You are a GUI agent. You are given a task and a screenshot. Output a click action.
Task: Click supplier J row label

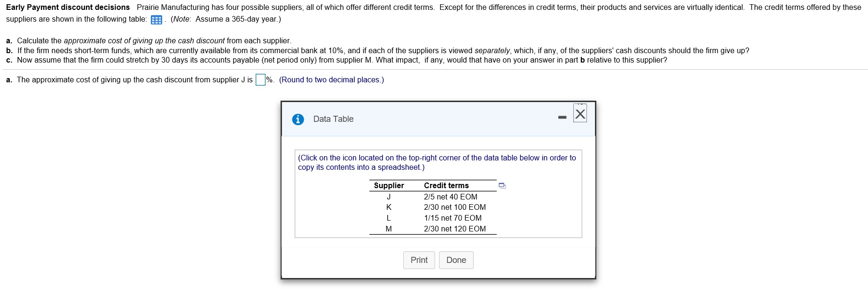389,197
